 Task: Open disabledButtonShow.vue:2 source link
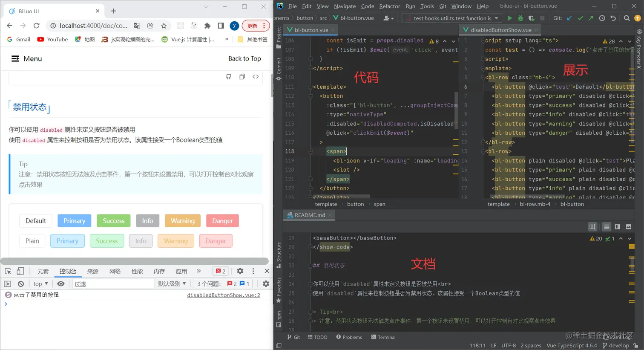(x=224, y=295)
